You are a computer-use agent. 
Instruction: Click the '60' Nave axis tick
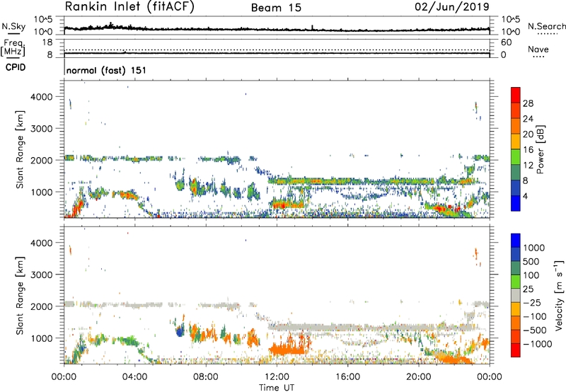tap(507, 42)
